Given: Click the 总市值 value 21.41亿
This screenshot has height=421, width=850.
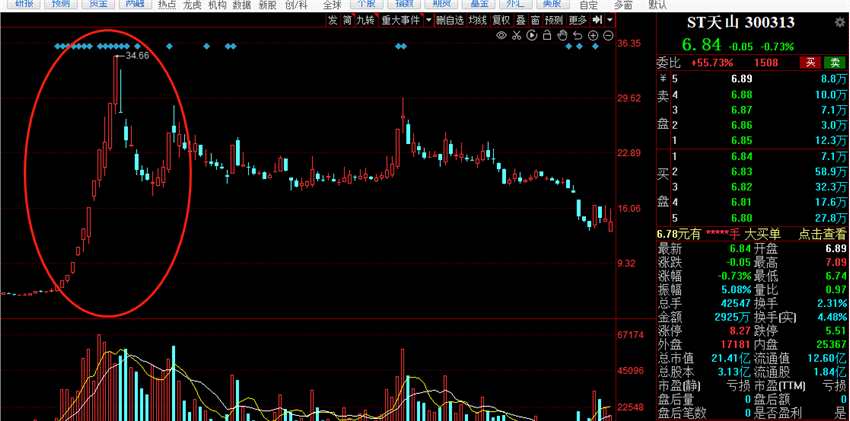Looking at the screenshot, I should coord(731,358).
